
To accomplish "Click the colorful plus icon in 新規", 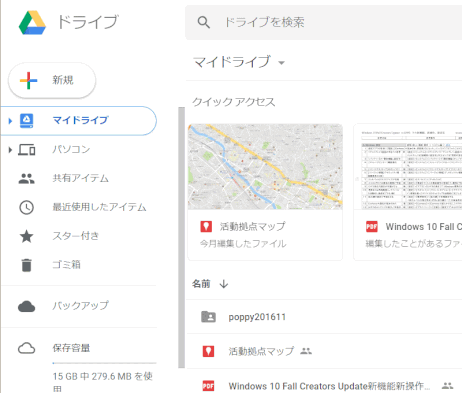I will coord(28,80).
